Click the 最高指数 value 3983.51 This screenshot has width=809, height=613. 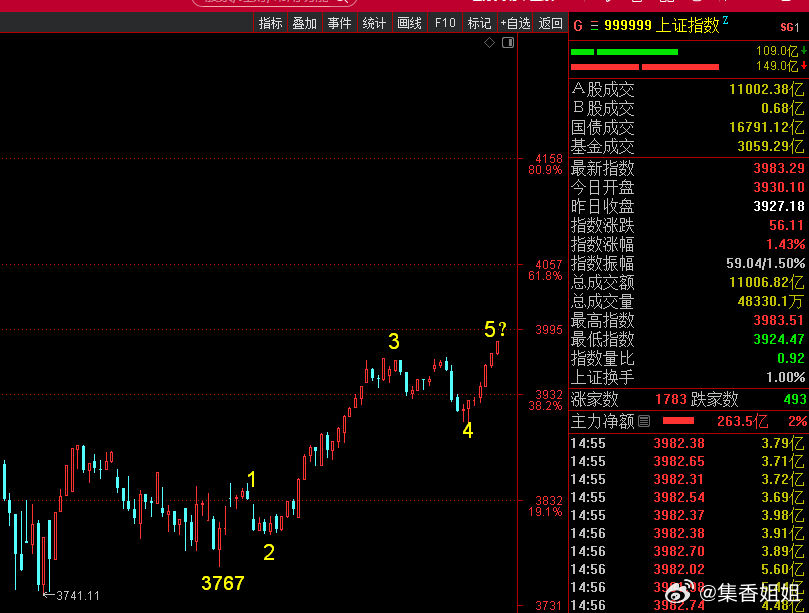click(x=779, y=320)
